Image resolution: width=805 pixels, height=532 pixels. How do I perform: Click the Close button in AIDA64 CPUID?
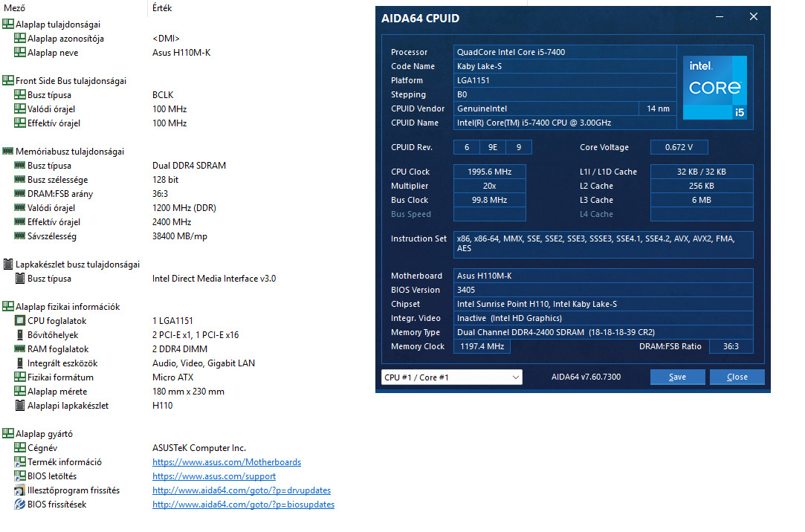point(737,377)
